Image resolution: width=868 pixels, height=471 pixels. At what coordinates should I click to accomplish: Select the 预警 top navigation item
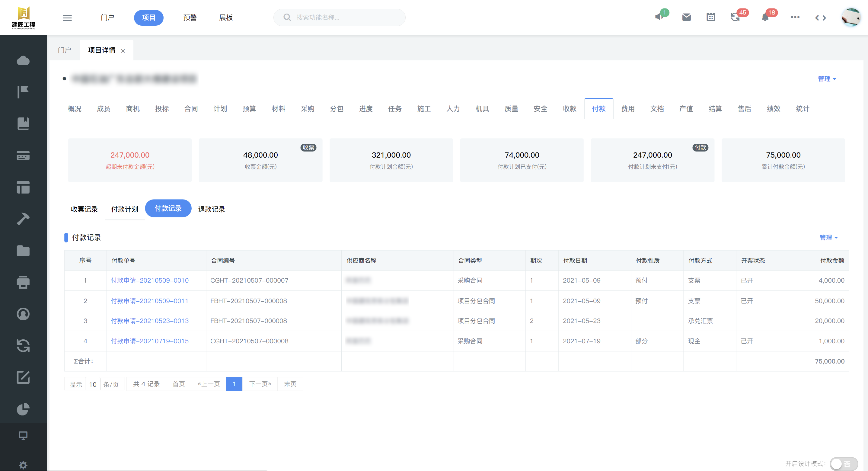[x=190, y=18]
